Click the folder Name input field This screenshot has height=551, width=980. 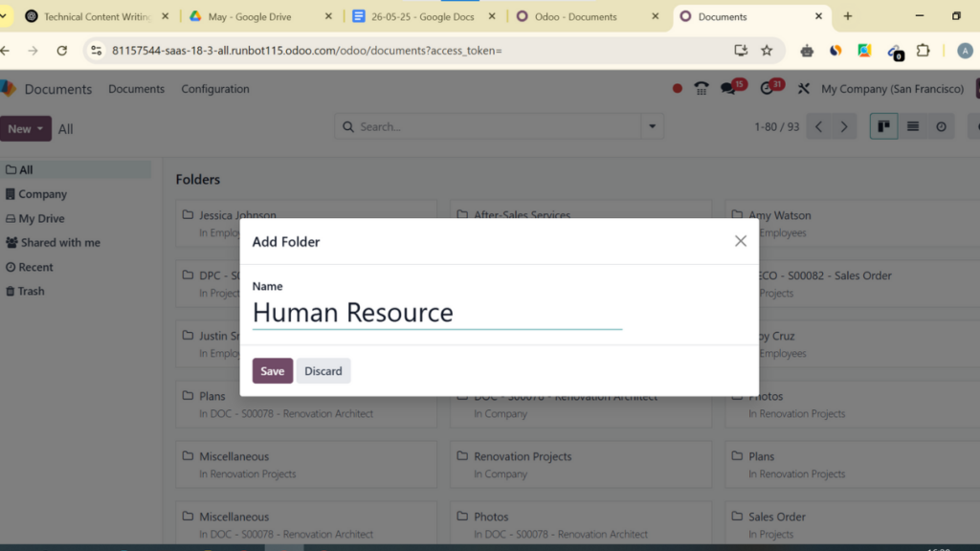tap(436, 313)
